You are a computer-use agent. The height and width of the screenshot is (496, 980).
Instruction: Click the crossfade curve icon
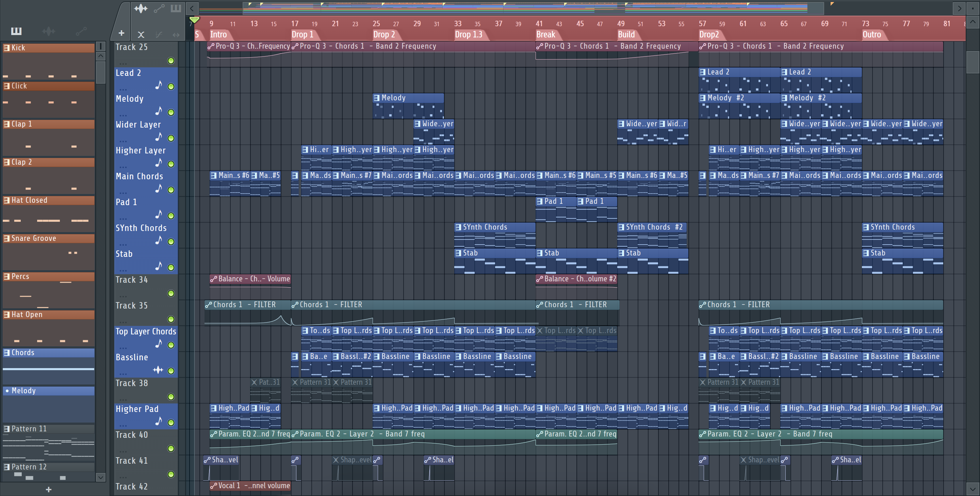[x=159, y=35]
